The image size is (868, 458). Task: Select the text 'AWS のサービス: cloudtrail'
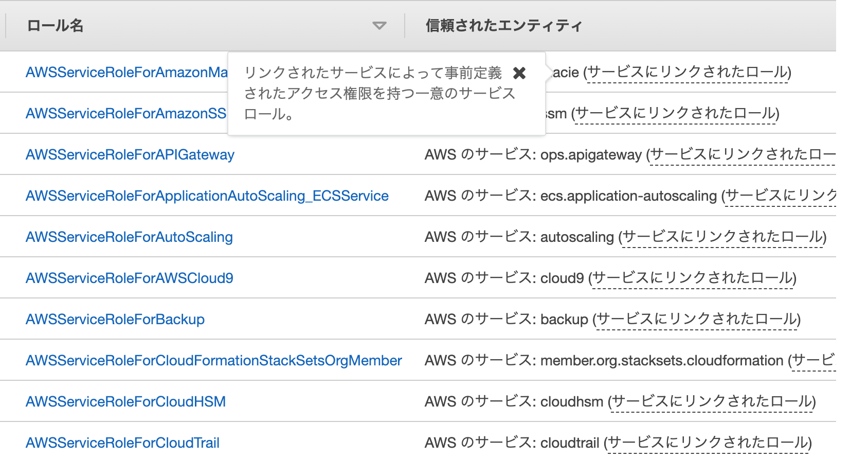coord(512,443)
